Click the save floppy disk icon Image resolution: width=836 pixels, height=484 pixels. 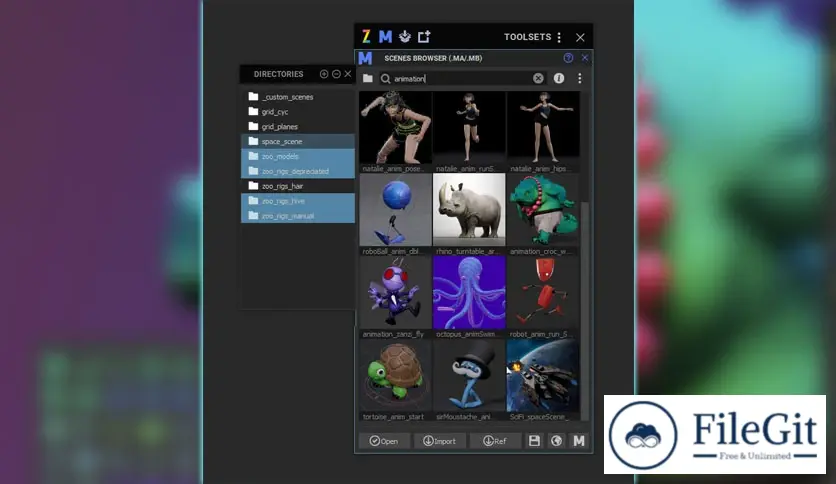[534, 441]
